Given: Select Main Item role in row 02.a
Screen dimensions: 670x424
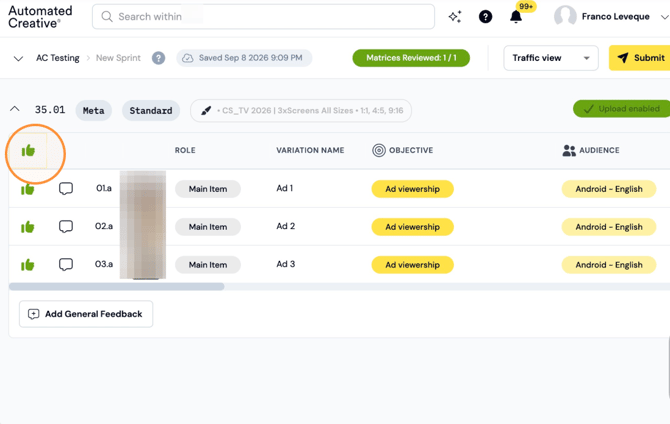Looking at the screenshot, I should coord(208,227).
